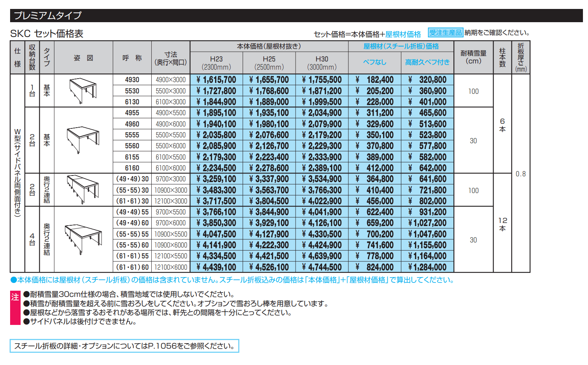Viewport: 588px width, 365px height.
Task: Select the ペフなし price column header
Action: (374, 62)
